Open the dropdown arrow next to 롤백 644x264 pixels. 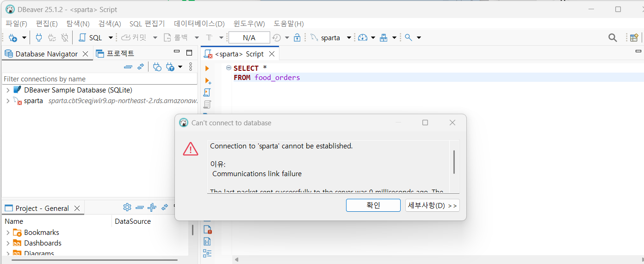coord(197,38)
